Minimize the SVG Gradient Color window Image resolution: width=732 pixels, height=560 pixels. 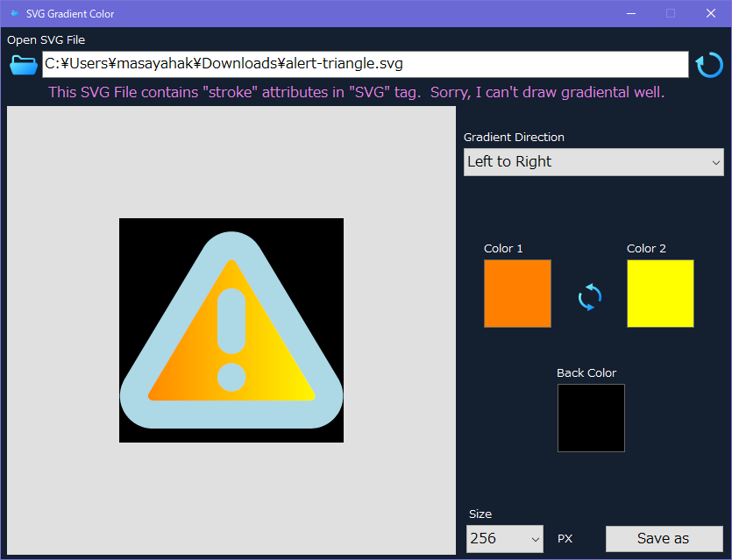[x=631, y=13]
